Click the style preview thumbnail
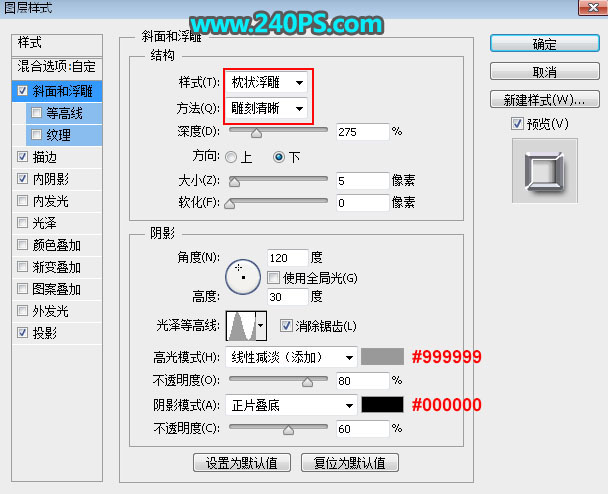The height and width of the screenshot is (494, 608). tap(545, 171)
